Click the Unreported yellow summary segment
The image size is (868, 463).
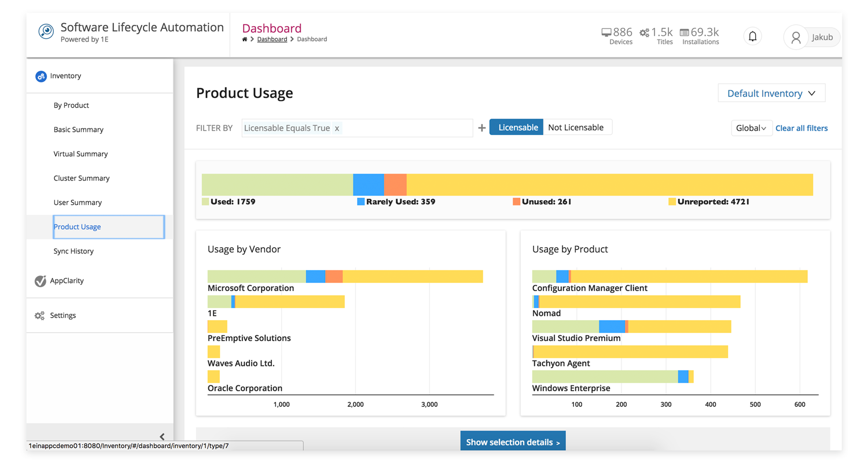(610, 185)
